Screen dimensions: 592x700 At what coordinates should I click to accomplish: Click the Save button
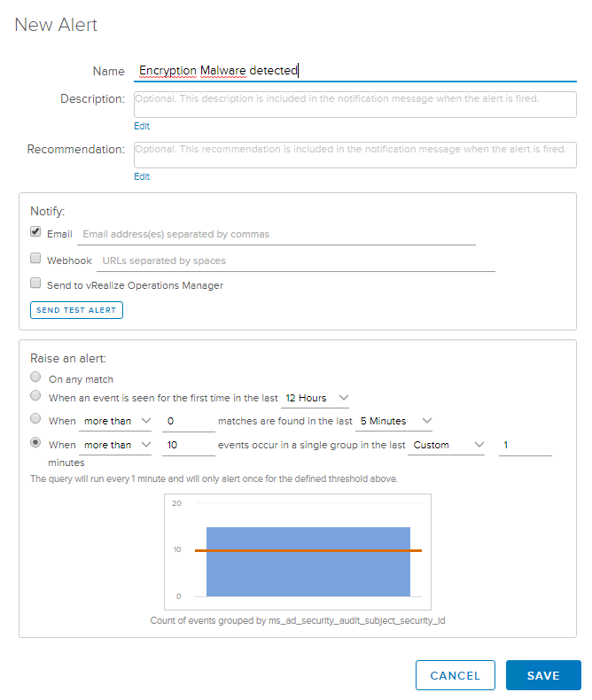(542, 675)
